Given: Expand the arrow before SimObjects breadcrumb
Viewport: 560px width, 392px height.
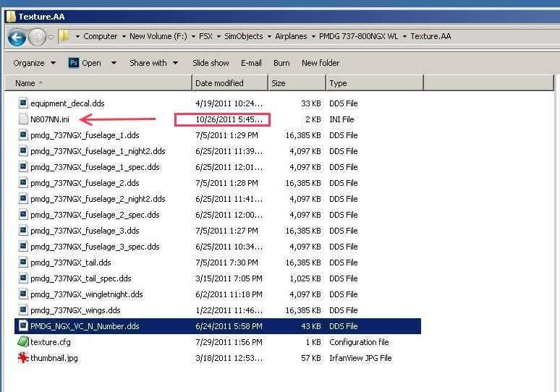Looking at the screenshot, I should click(219, 36).
